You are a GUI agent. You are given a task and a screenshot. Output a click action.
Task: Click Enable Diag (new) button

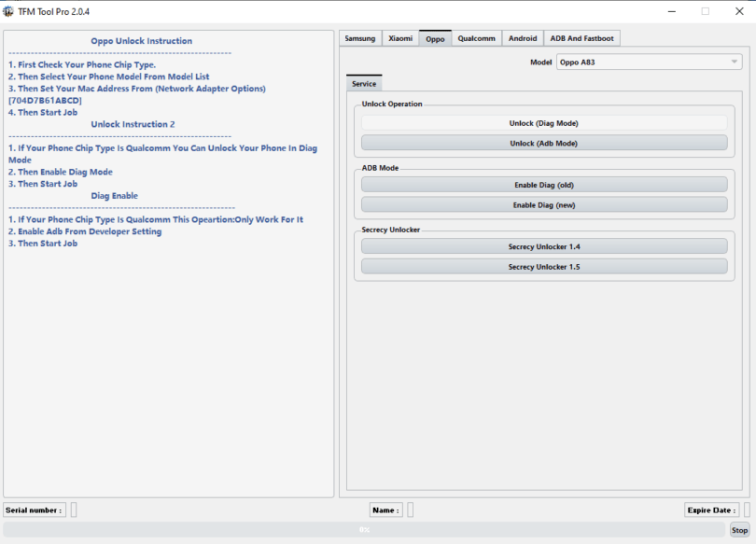pos(544,204)
